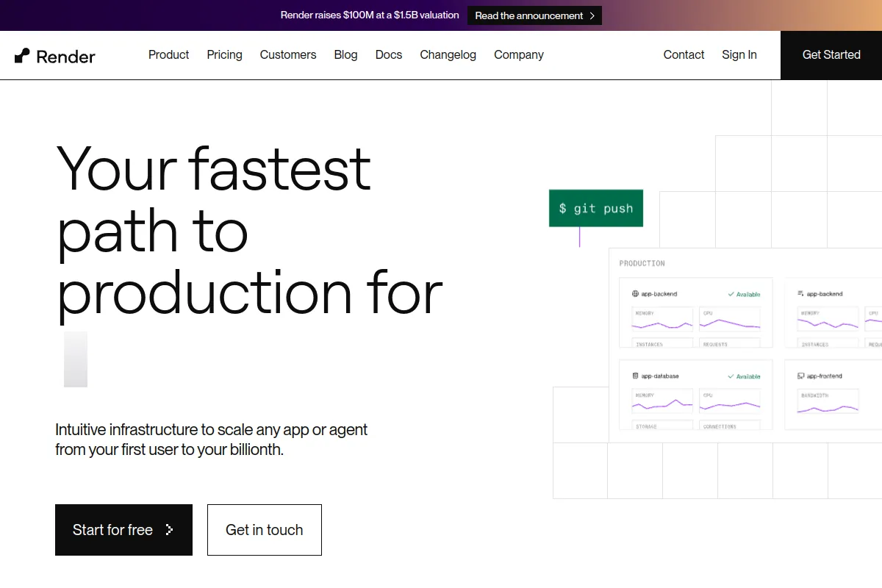
Task: Click the monitor icon beside app-frontend
Action: (801, 376)
